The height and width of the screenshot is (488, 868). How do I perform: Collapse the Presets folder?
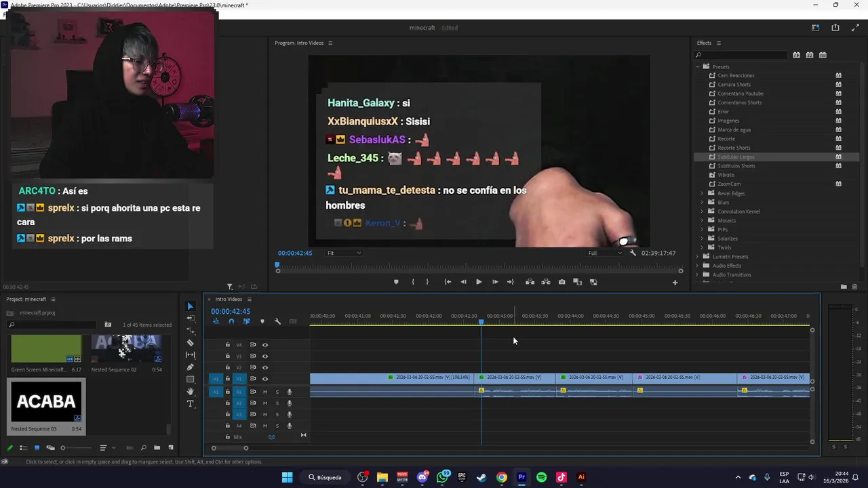[x=697, y=66]
